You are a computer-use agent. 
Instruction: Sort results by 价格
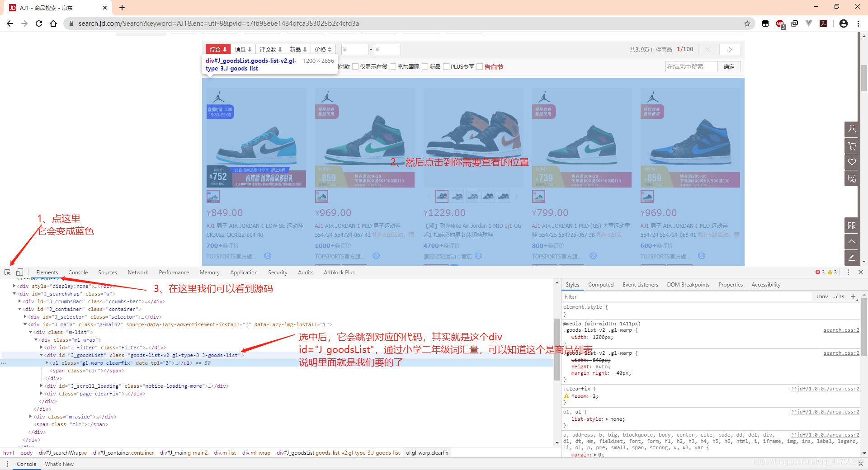coord(323,49)
